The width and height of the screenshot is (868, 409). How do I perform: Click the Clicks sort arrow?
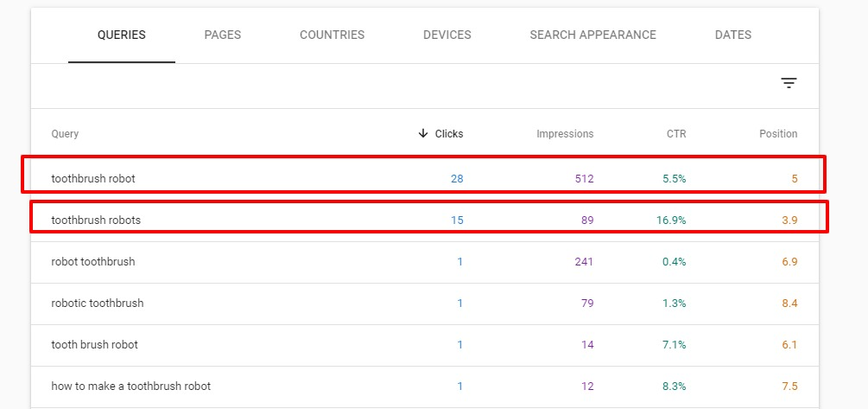pos(423,133)
